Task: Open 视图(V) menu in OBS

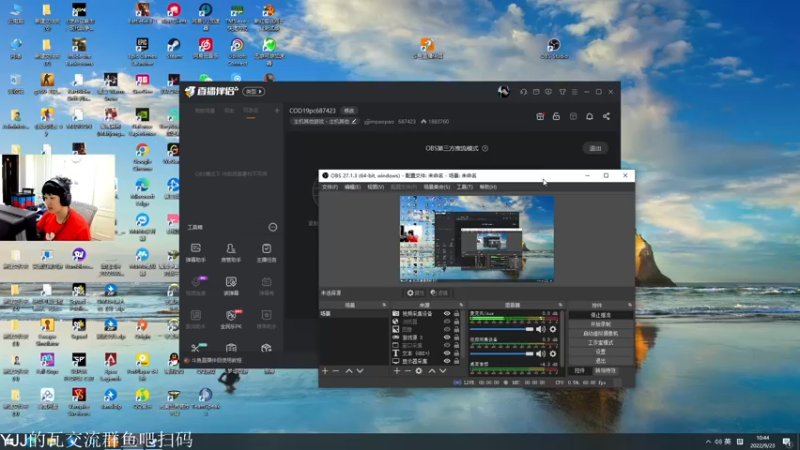Action: tap(376, 187)
